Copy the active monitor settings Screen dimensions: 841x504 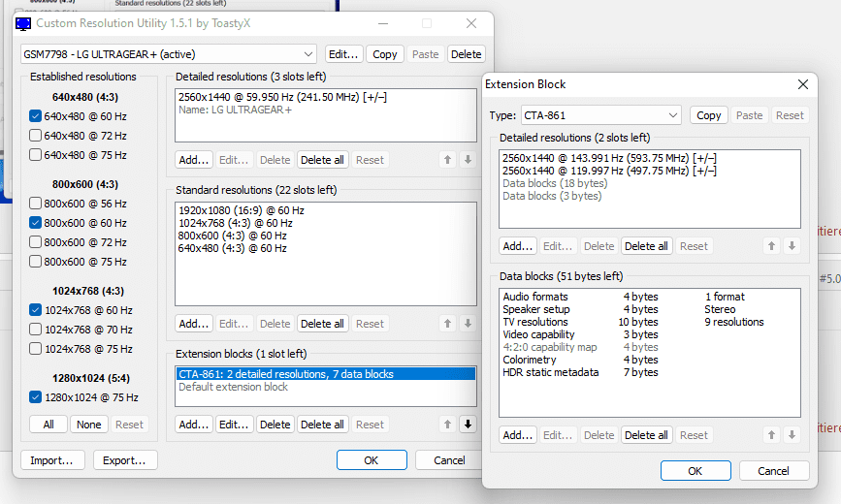384,54
